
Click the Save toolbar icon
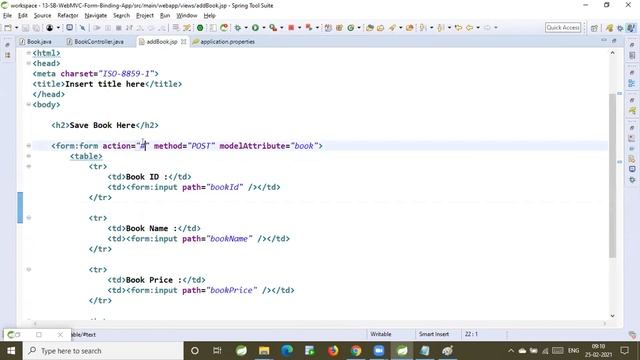tap(25, 28)
